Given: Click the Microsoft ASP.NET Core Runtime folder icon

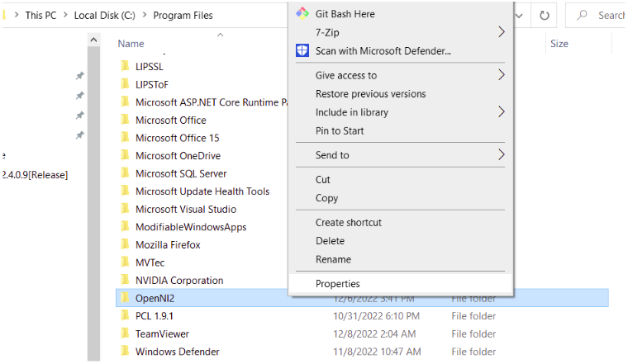Looking at the screenshot, I should click(x=125, y=102).
